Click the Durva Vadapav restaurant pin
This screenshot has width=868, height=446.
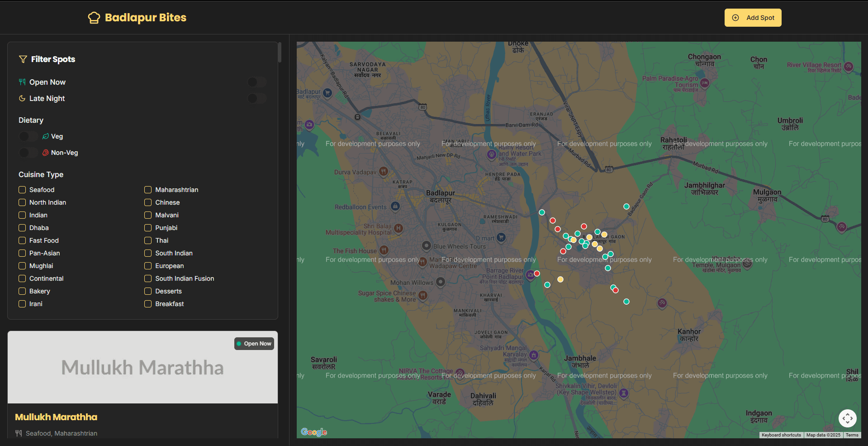click(384, 171)
